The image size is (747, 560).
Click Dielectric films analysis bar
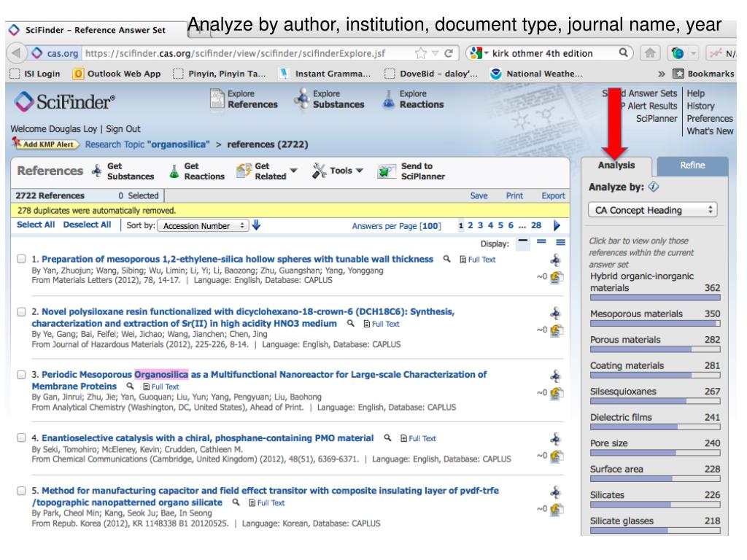655,427
